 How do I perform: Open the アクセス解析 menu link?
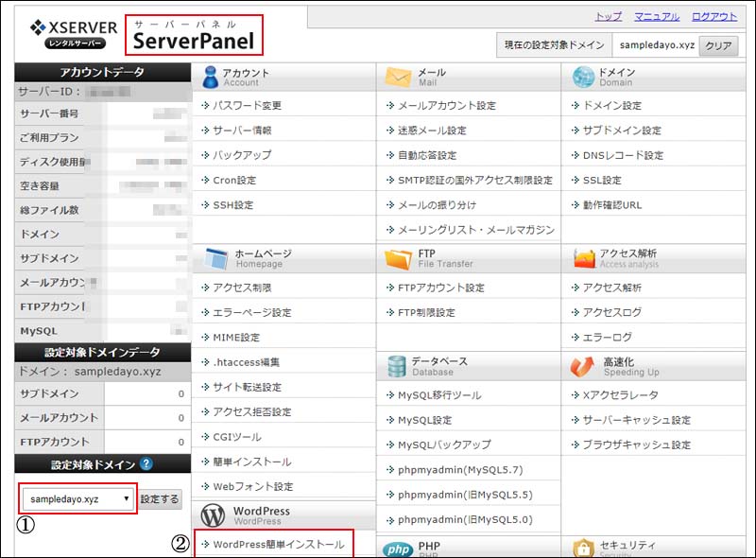point(612,288)
